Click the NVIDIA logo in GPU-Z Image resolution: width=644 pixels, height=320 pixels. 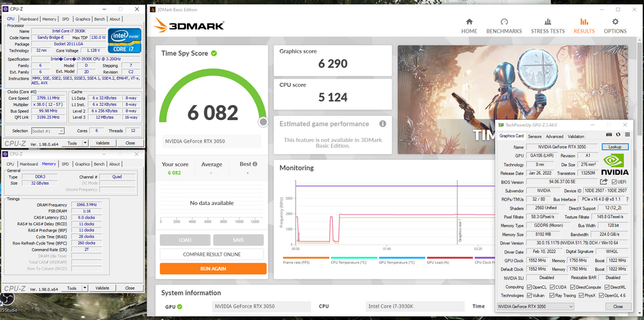pyautogui.click(x=614, y=164)
